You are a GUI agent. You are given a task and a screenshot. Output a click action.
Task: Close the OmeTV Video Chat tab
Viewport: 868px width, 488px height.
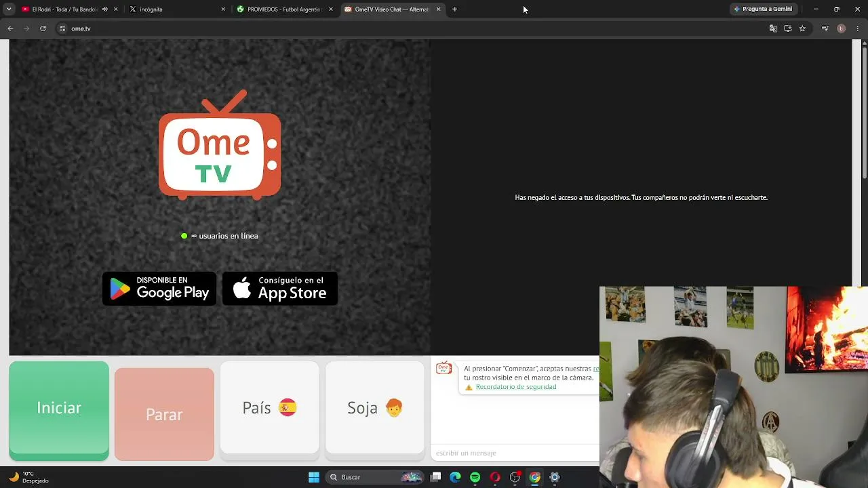point(438,9)
